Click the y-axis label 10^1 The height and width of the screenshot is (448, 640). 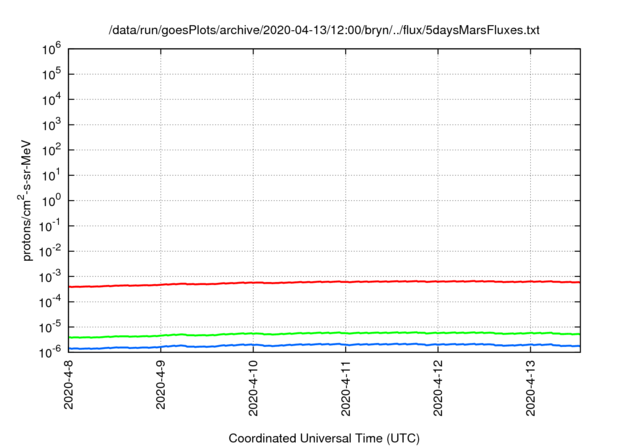[x=51, y=176]
